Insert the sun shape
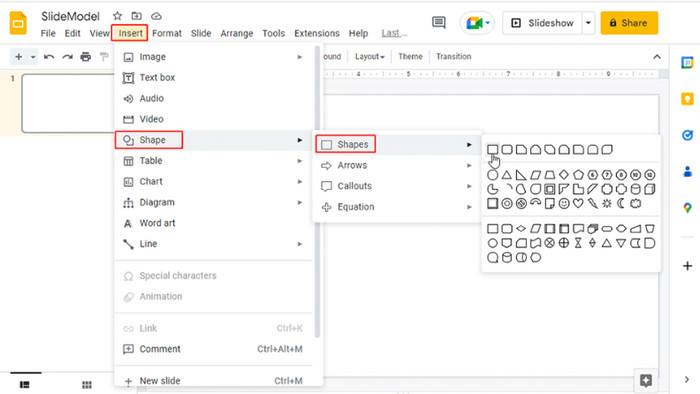 point(607,203)
